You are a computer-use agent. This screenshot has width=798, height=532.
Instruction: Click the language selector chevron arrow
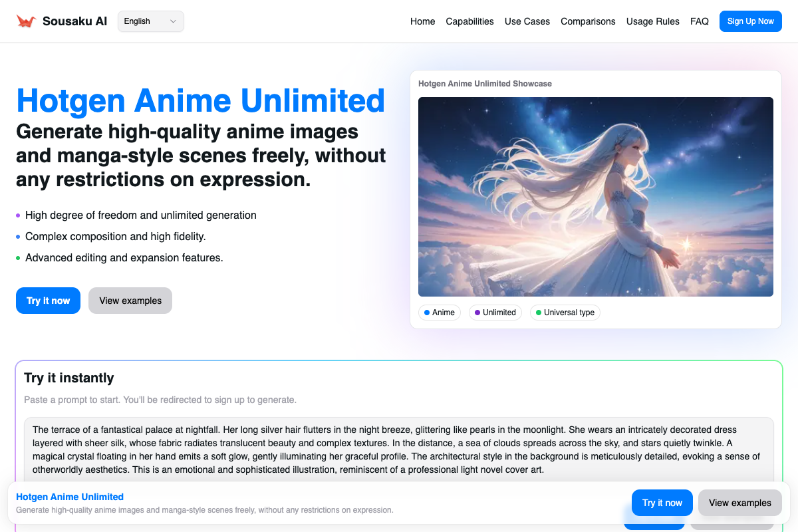(174, 21)
